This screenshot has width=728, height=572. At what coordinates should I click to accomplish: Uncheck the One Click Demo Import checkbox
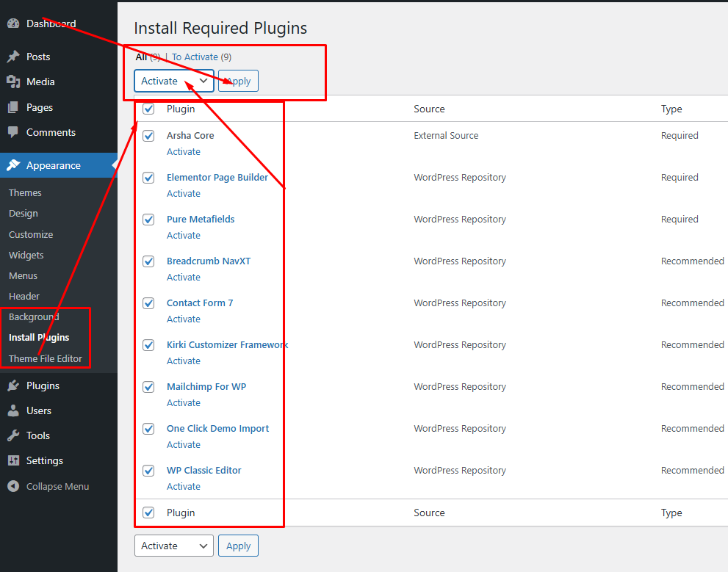(x=148, y=429)
